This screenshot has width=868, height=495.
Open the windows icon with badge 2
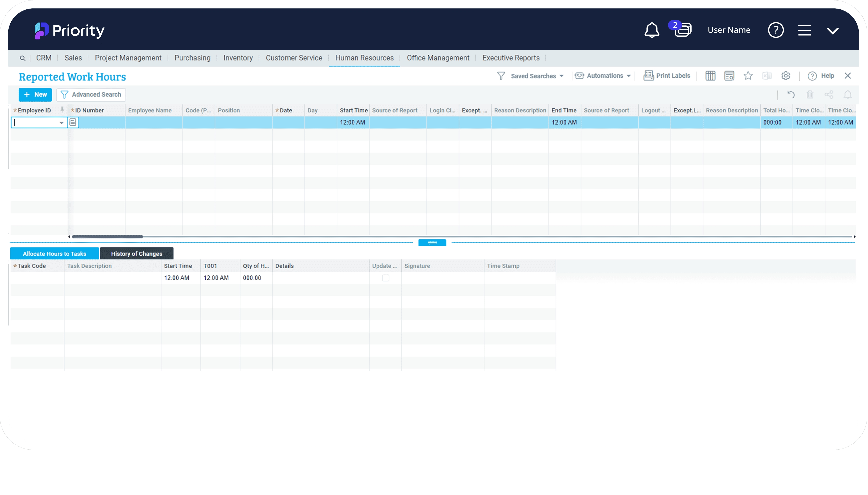click(682, 30)
